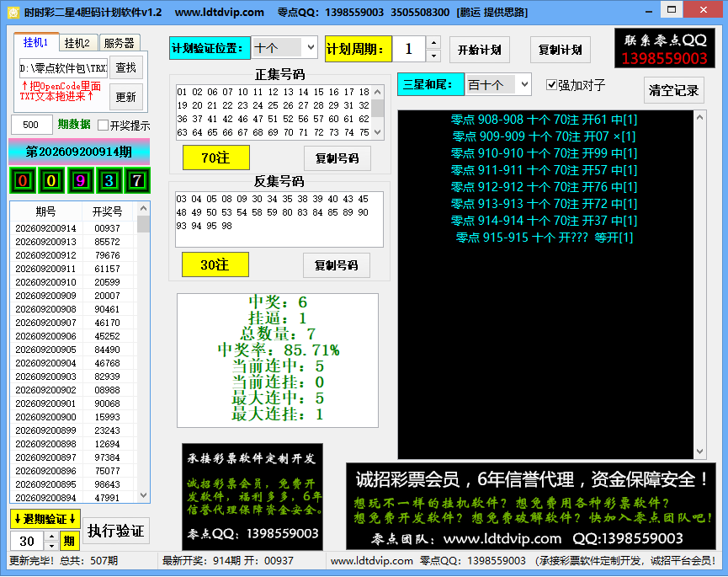Click the blue digit ball 3

pos(109,180)
